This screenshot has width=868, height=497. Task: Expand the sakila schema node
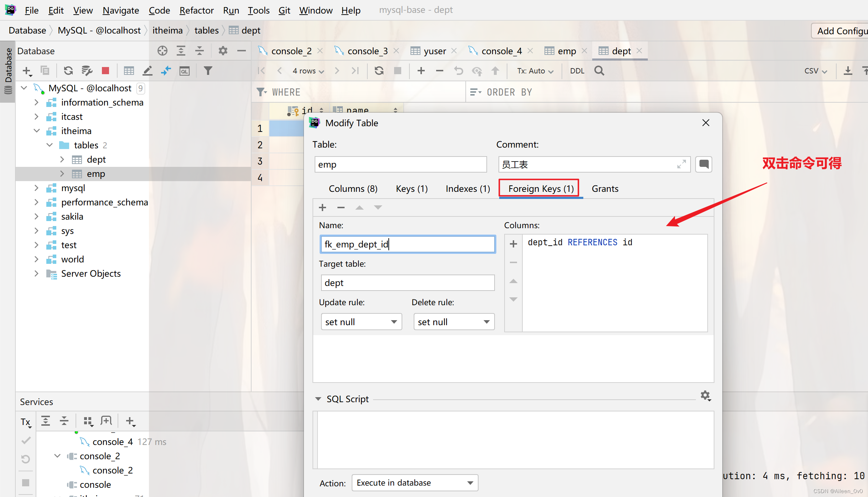(37, 216)
